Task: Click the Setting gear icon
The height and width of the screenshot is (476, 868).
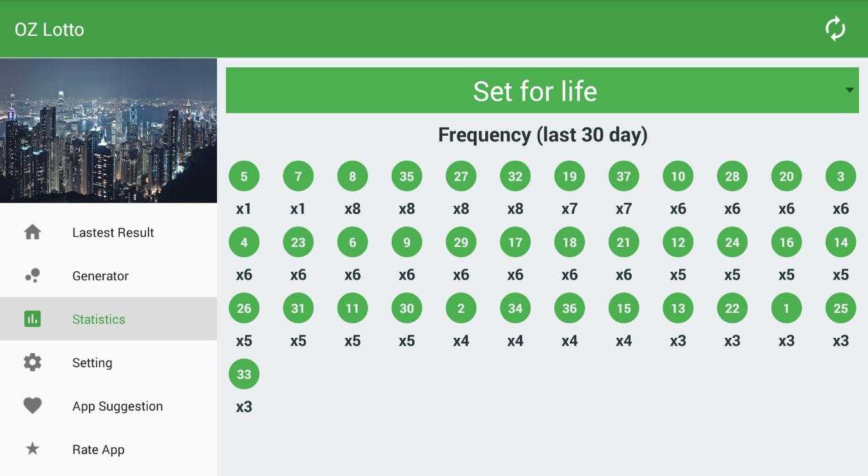Action: [33, 362]
